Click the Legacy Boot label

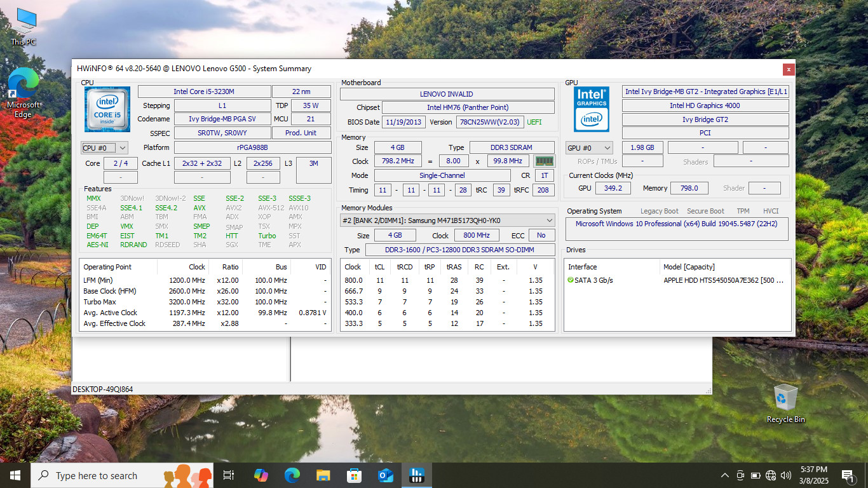tap(660, 211)
